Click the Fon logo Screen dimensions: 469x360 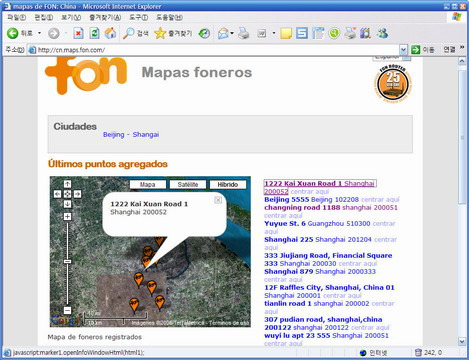86,76
